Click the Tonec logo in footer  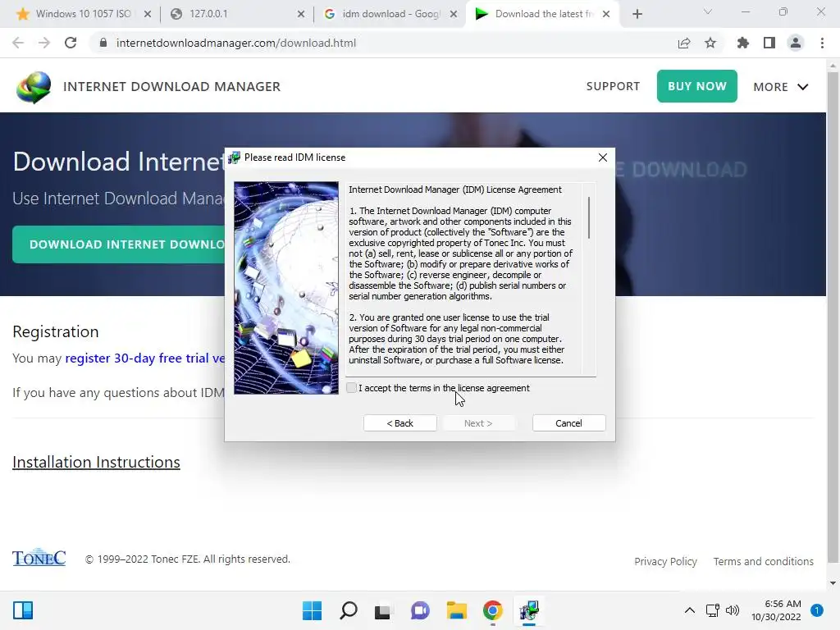point(39,557)
